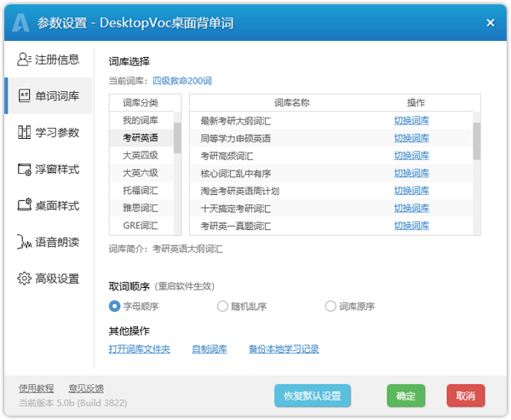Switch to the 单词词库 tab
This screenshot has height=420, width=511.
(49, 96)
